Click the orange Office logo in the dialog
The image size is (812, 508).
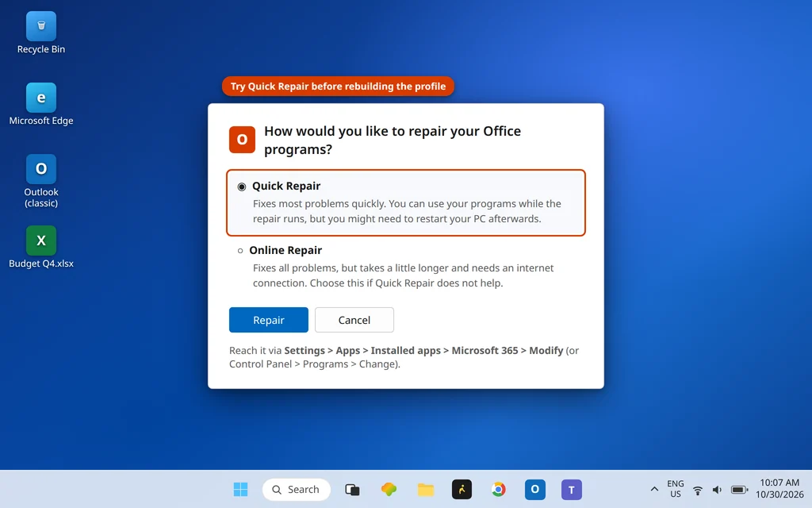click(x=243, y=140)
